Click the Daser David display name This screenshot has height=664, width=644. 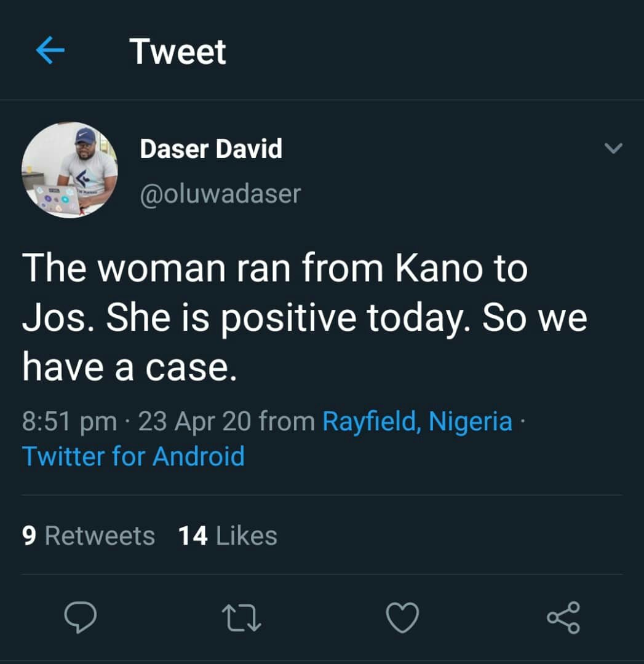[x=211, y=149]
